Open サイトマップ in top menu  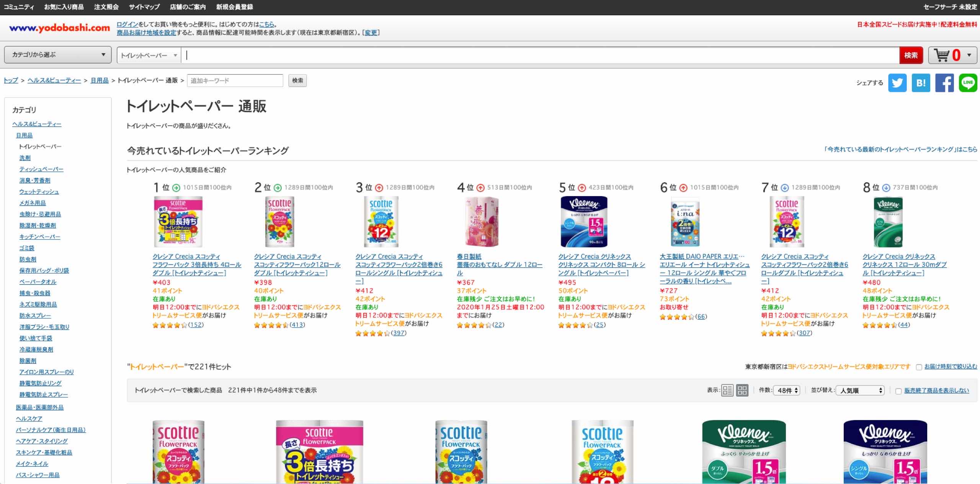144,7
